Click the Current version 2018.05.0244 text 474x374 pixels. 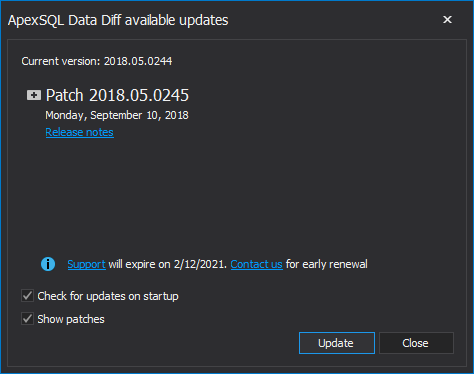(x=97, y=61)
